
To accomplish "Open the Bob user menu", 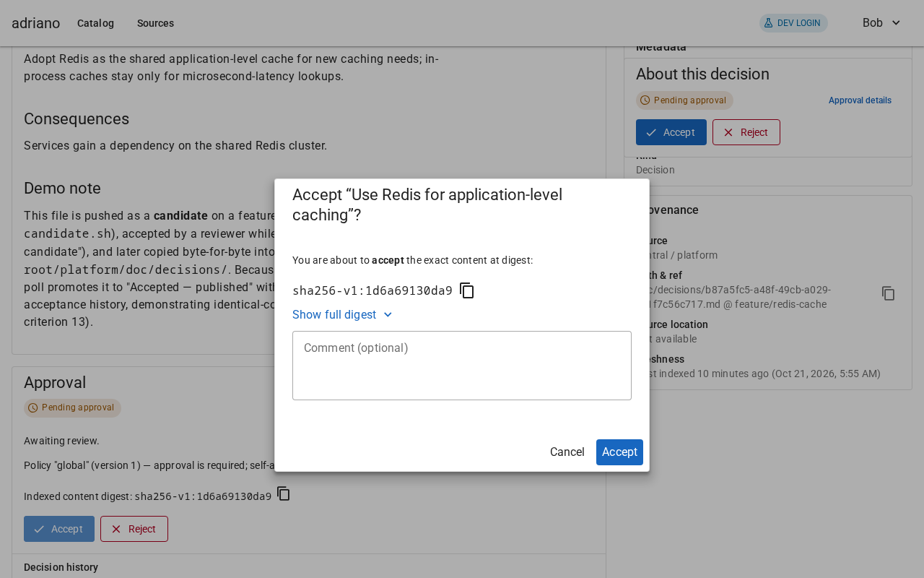I will point(881,23).
